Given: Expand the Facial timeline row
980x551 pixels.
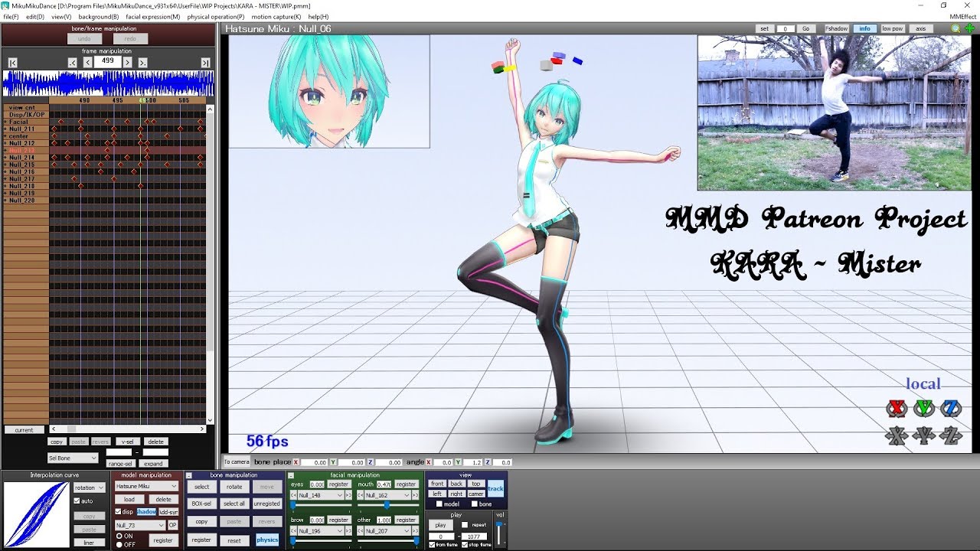Looking at the screenshot, I should pyautogui.click(x=5, y=122).
